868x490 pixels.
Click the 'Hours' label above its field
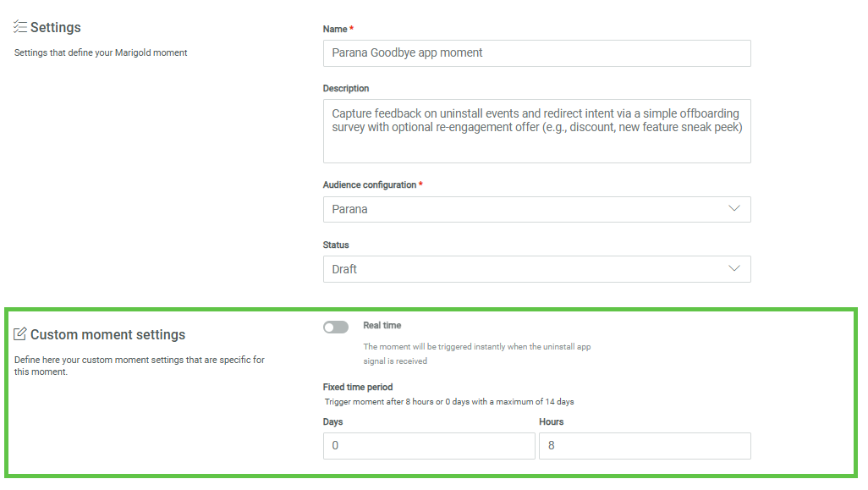click(x=551, y=421)
